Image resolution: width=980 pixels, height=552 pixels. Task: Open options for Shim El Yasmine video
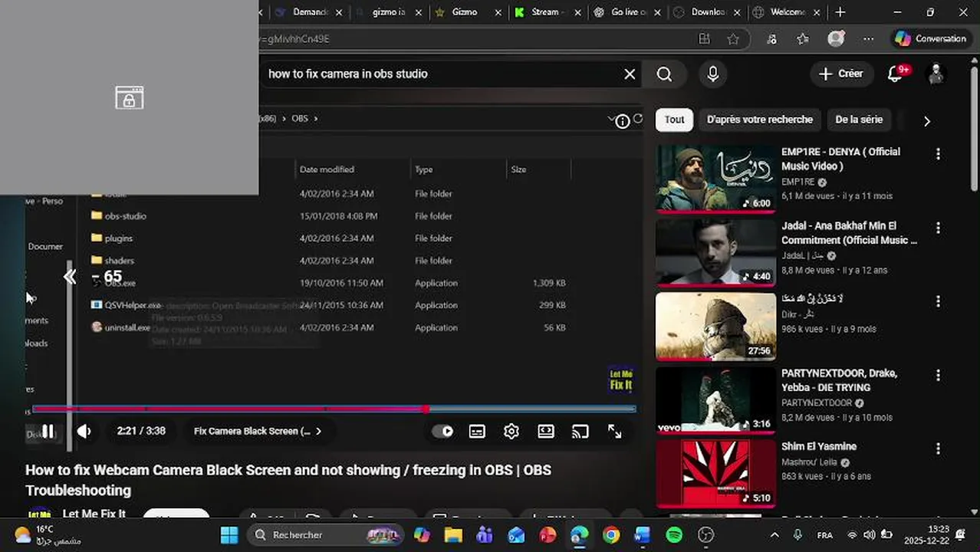[938, 449]
